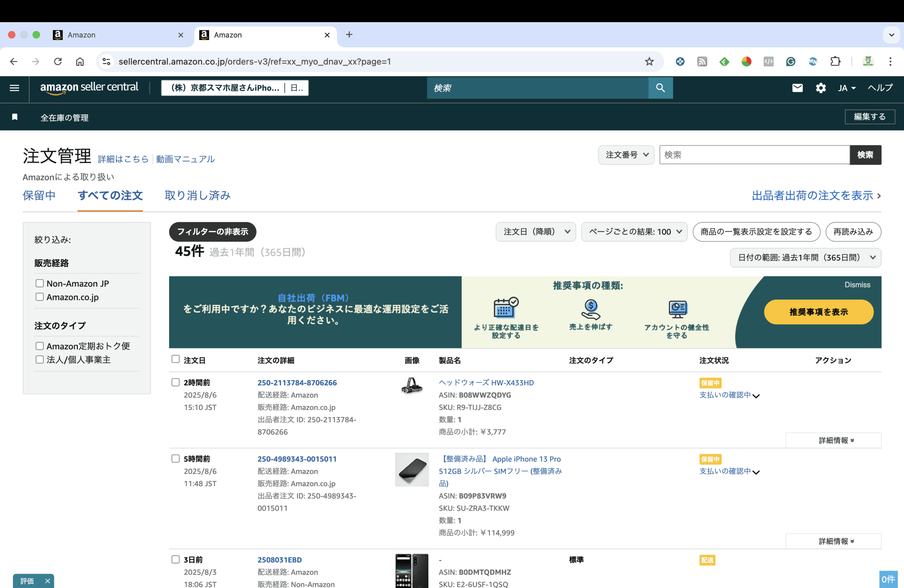Click the order number search input field
The height and width of the screenshot is (588, 904).
pos(754,155)
